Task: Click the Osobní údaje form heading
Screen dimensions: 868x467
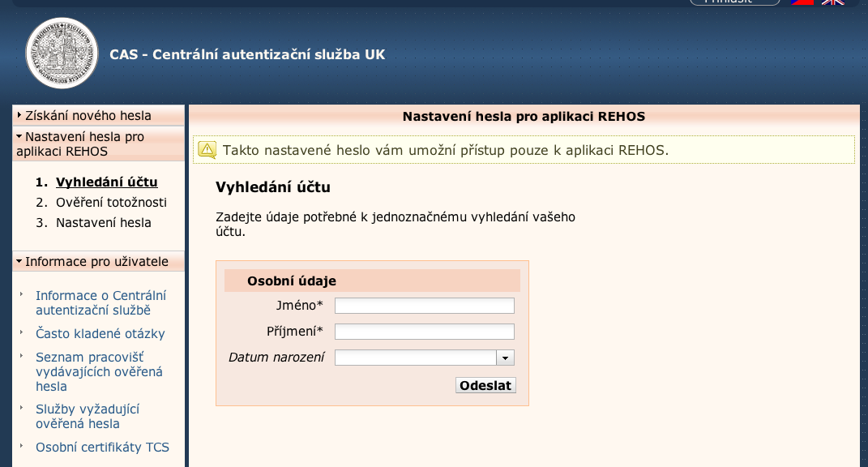Action: [292, 281]
